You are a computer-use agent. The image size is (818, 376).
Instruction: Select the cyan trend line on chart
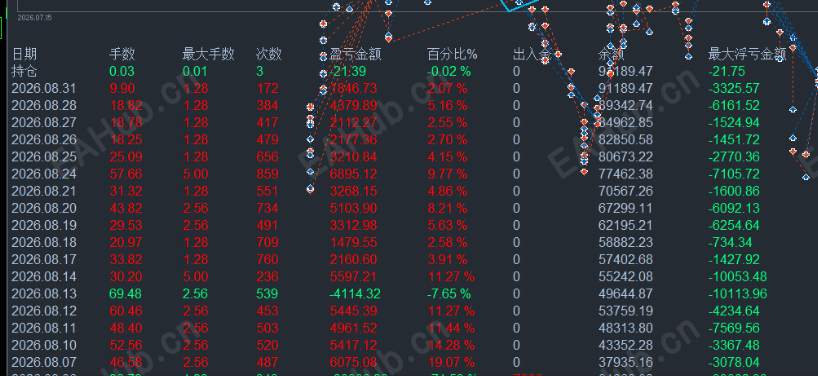point(520,6)
